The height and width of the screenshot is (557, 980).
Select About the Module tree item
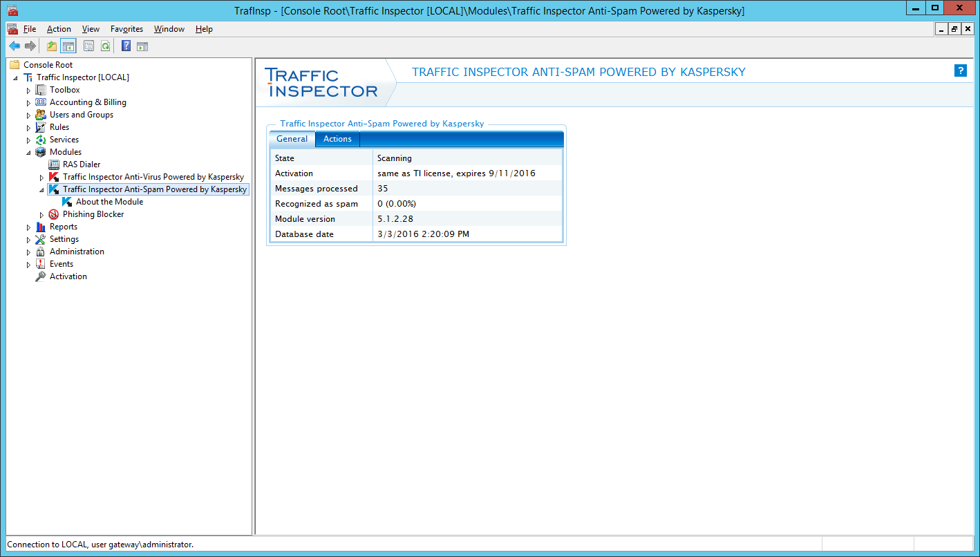(109, 202)
